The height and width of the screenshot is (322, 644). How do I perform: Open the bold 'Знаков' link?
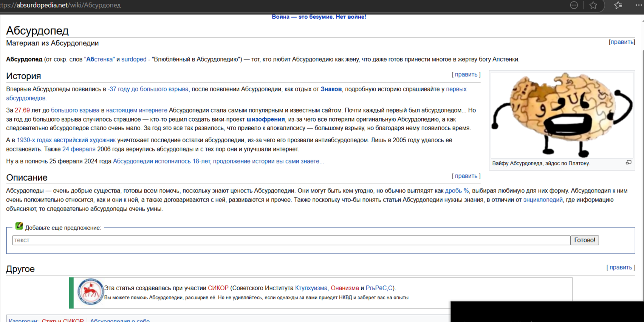[x=331, y=89]
